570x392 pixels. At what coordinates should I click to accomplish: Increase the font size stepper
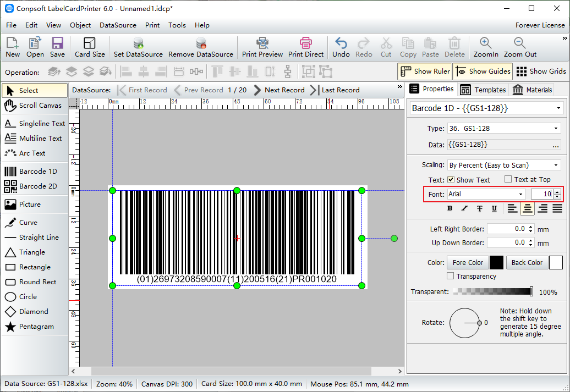[x=557, y=191]
